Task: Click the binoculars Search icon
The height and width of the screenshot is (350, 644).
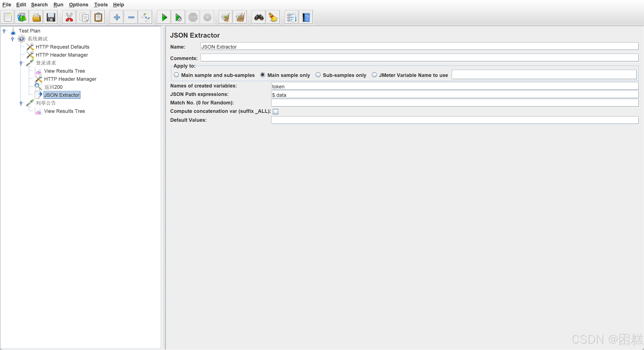Action: (259, 17)
